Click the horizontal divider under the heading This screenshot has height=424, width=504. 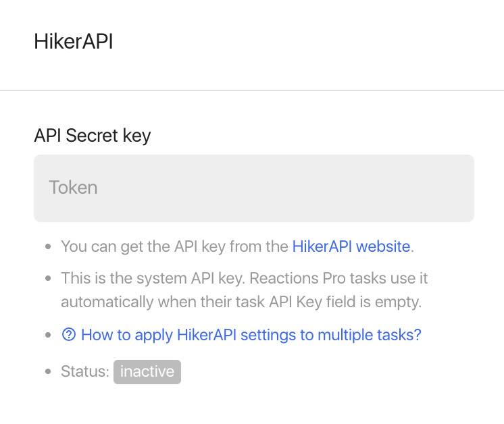pyautogui.click(x=252, y=90)
